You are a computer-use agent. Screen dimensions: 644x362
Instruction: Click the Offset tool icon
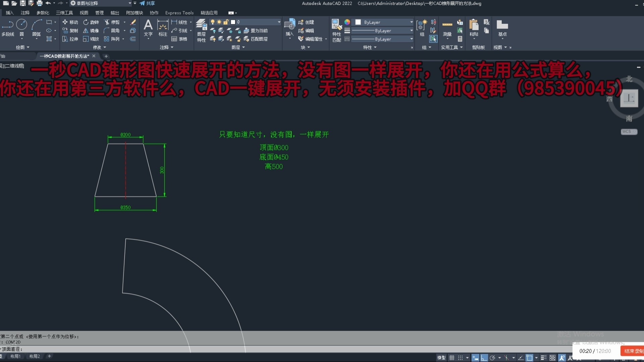pos(133,39)
